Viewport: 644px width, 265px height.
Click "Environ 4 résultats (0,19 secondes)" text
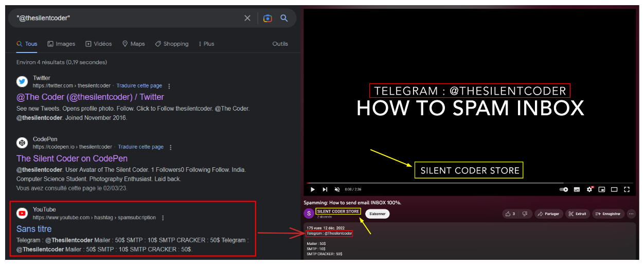point(62,62)
